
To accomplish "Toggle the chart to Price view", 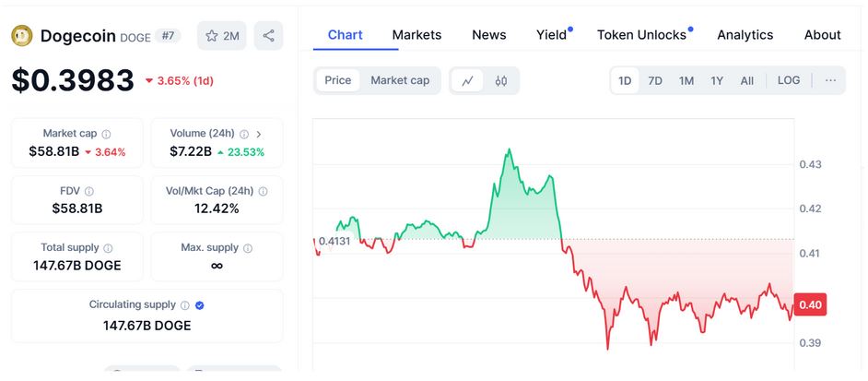I will [x=338, y=80].
